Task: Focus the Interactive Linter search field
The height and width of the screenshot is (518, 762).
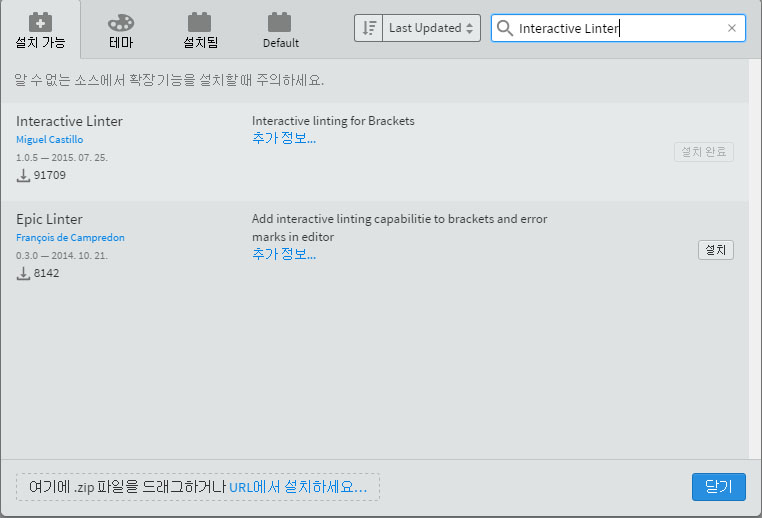Action: 618,28
